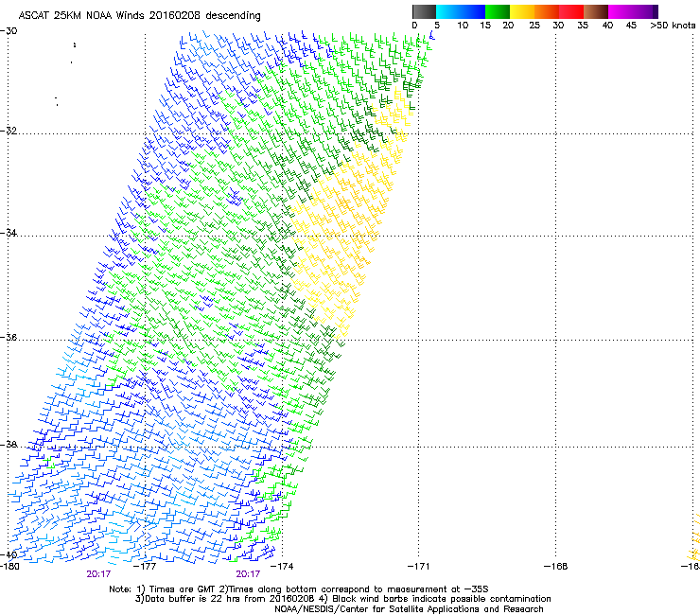Click the longitude label '-177'
The width and height of the screenshot is (700, 615).
coord(145,567)
